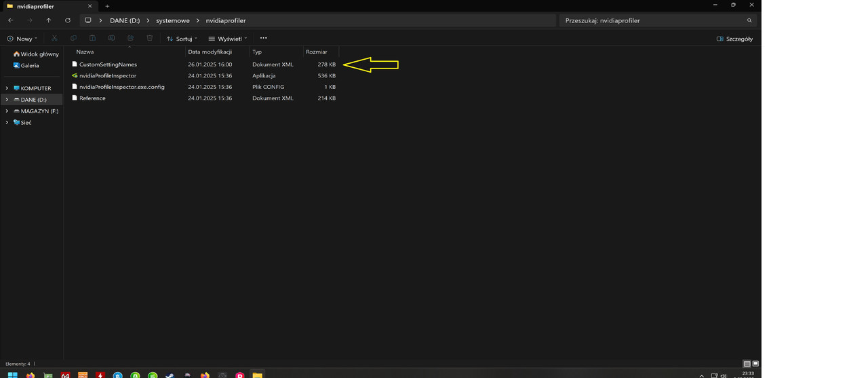Click the computer icon in address bar
This screenshot has width=868, height=378.
[x=87, y=20]
